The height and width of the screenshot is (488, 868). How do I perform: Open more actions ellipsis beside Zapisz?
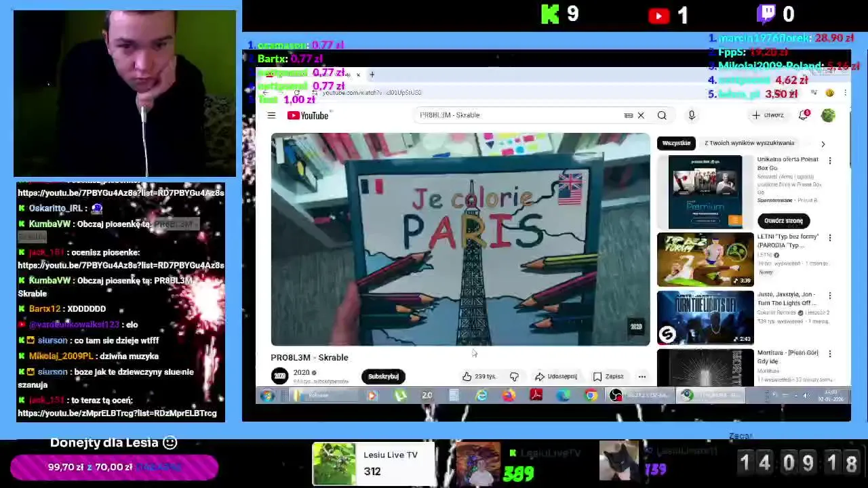tap(642, 376)
